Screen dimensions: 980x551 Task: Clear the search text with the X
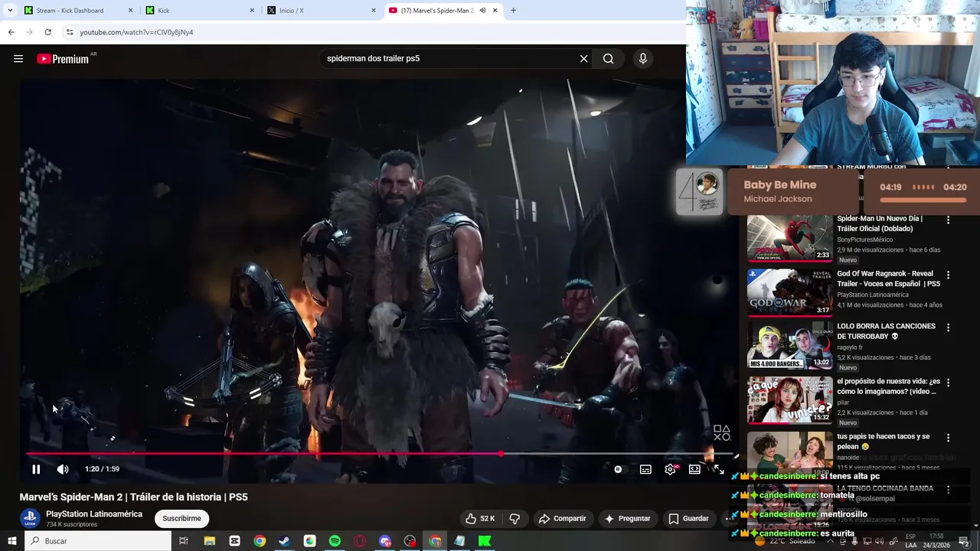(583, 59)
